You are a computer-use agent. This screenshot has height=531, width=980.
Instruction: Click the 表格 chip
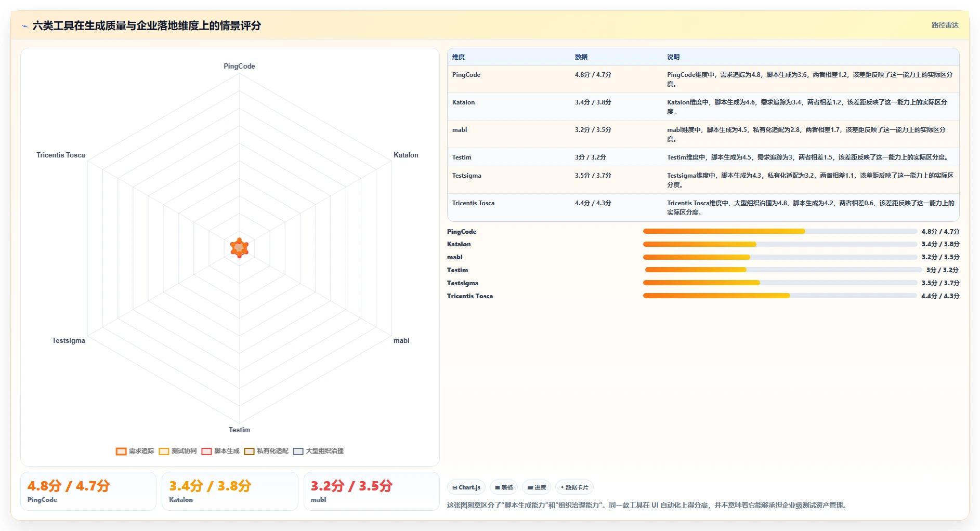[504, 487]
